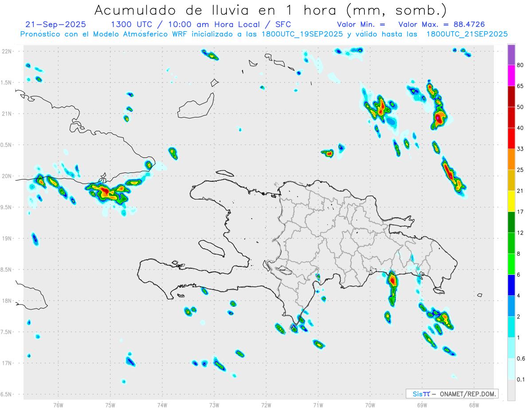Select the '74W' longitude label
The image size is (532, 411).
pyautogui.click(x=162, y=405)
